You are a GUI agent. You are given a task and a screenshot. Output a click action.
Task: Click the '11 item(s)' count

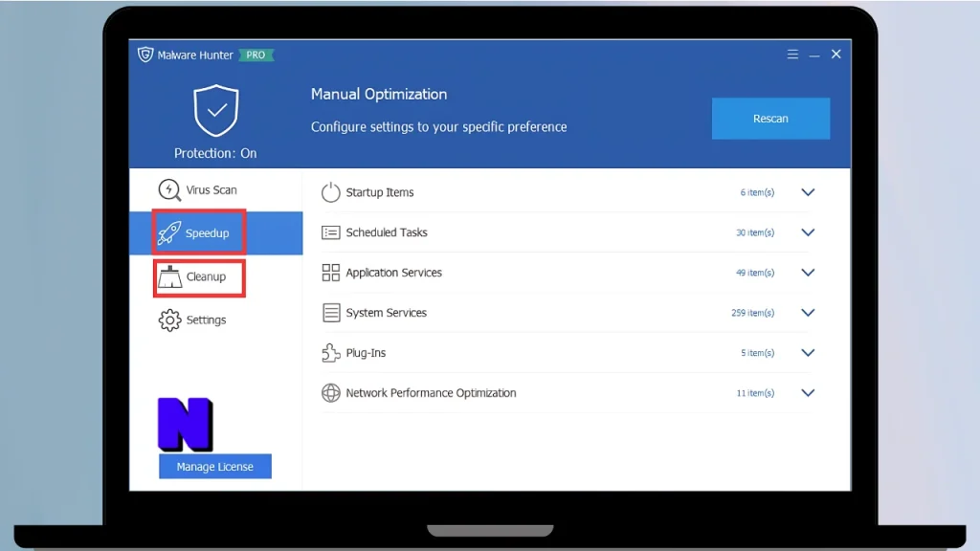[756, 393]
